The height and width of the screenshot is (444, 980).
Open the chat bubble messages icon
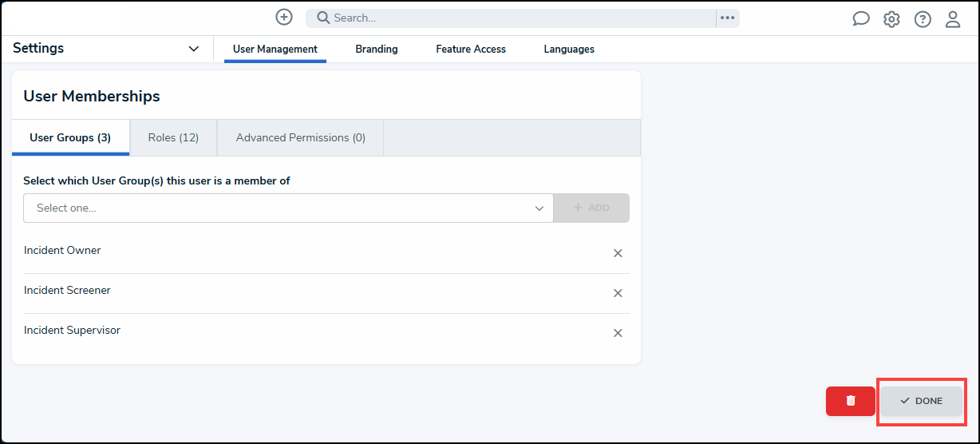(x=861, y=19)
